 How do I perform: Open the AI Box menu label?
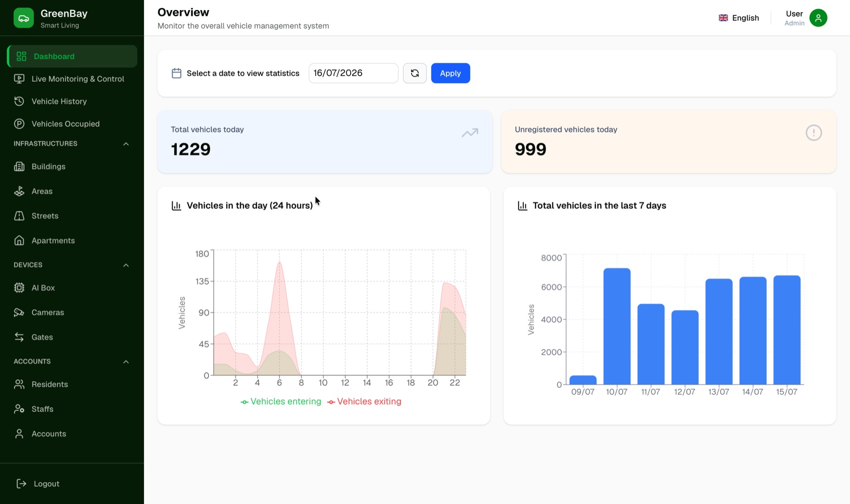pyautogui.click(x=43, y=288)
